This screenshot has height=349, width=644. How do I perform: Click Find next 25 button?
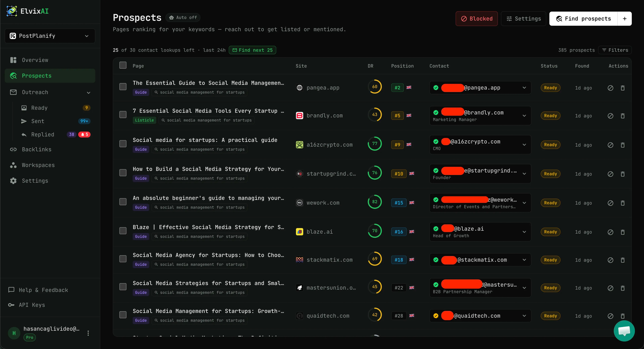[252, 50]
